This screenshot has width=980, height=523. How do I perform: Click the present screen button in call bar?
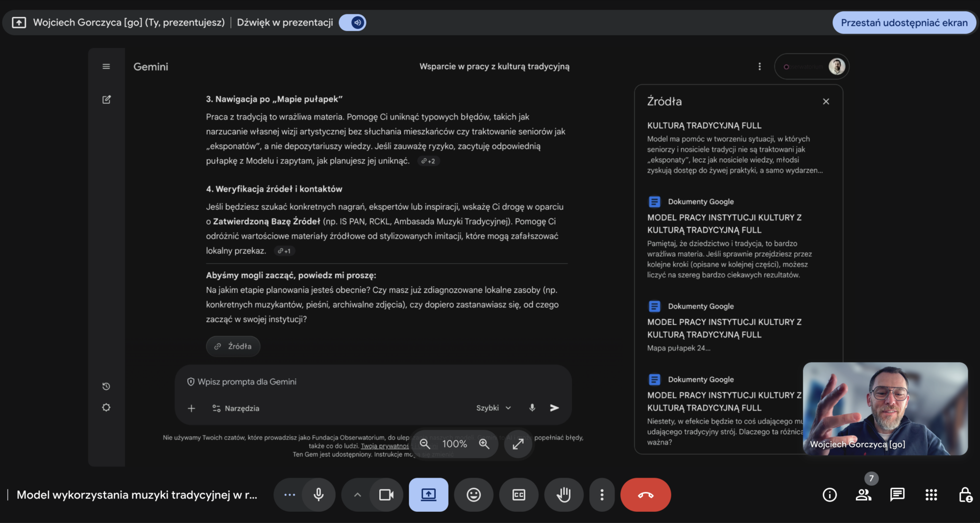pyautogui.click(x=428, y=494)
